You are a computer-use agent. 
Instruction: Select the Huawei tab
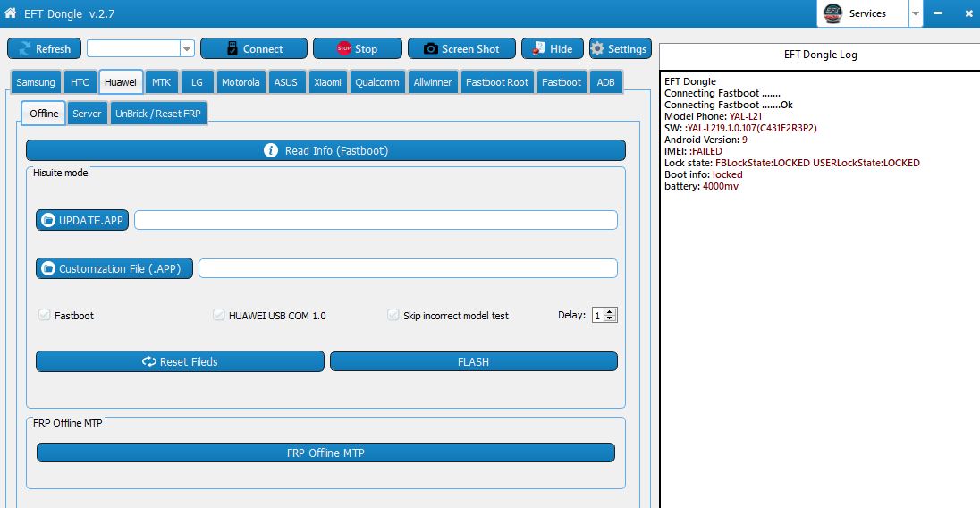tap(121, 82)
